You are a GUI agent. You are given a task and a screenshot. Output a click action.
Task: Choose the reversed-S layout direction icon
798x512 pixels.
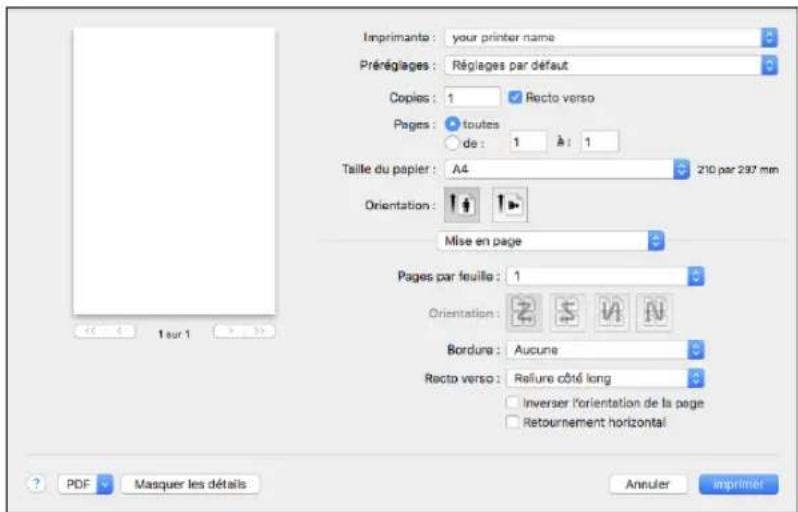567,312
